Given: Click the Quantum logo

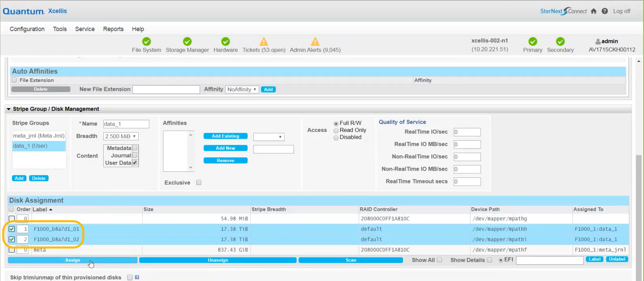Looking at the screenshot, I should (24, 11).
